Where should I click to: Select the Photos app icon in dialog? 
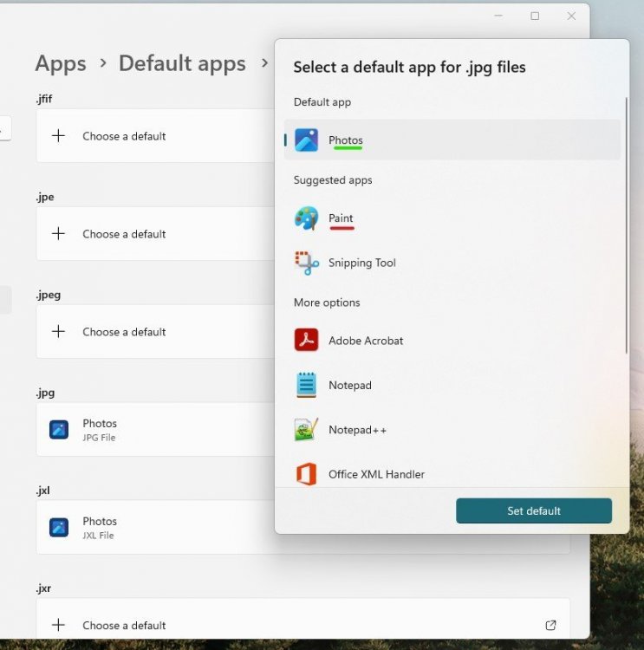point(306,140)
